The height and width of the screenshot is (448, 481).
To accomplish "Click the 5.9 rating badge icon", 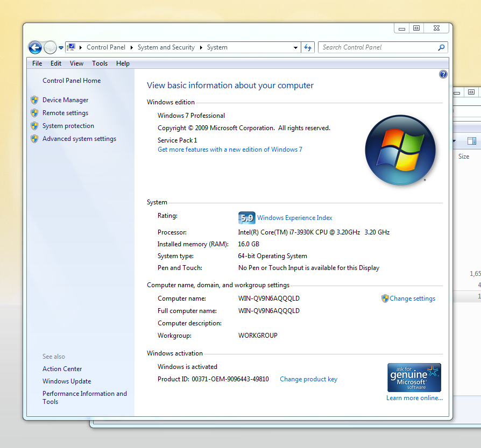I will [x=246, y=218].
